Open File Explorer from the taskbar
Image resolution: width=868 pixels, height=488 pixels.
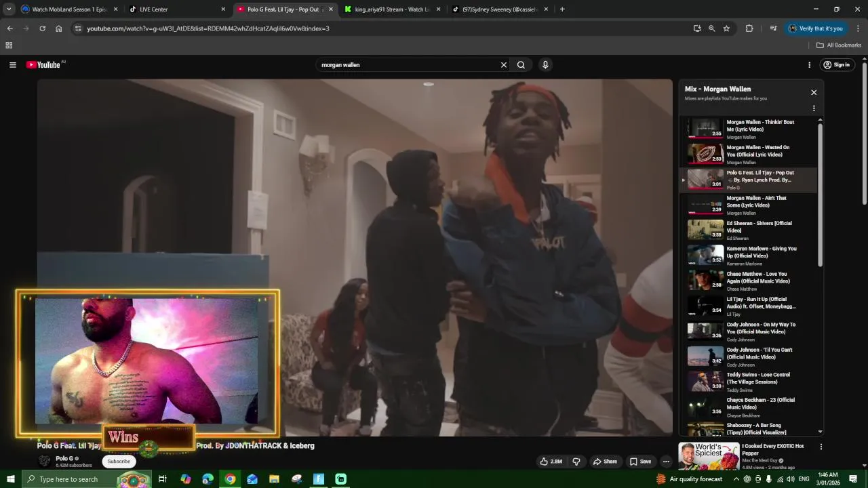coord(274,479)
